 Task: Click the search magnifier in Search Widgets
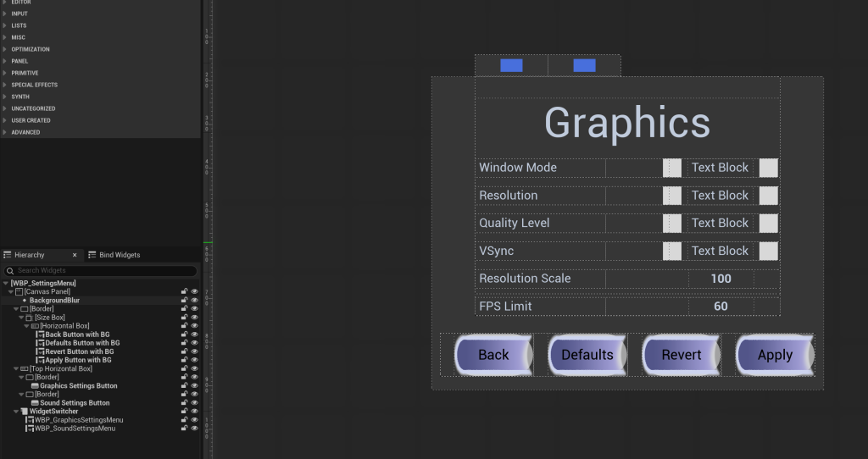10,270
